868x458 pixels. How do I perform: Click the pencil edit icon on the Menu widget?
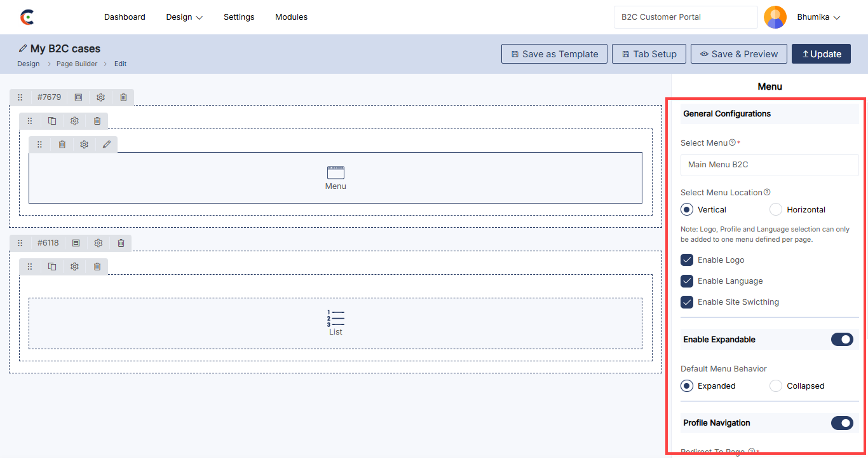[107, 144]
